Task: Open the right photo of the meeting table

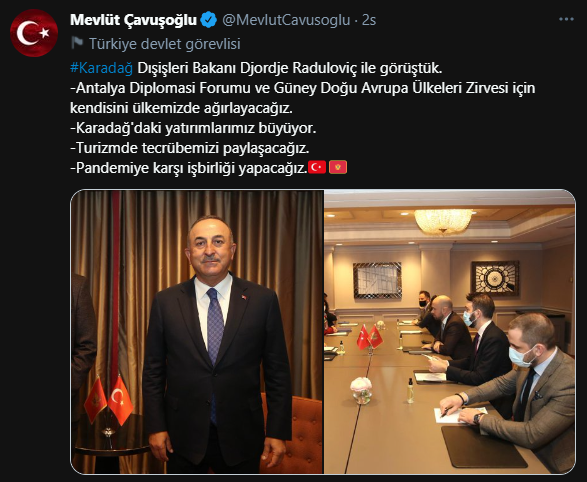Action: 450,332
